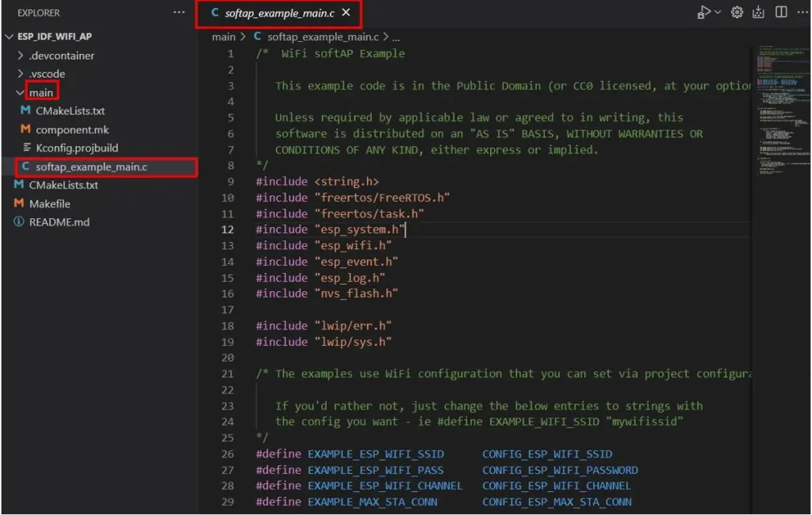Click the download/flash icon in editor toolbar
This screenshot has height=515, width=812.
click(759, 12)
